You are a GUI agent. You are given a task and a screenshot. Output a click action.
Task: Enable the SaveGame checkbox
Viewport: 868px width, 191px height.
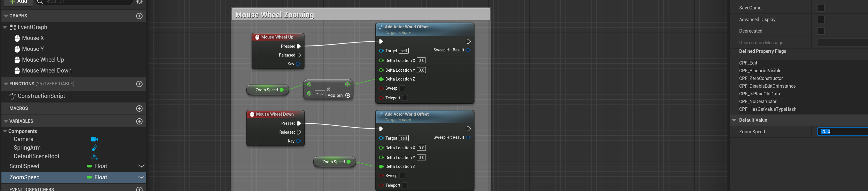tap(820, 8)
